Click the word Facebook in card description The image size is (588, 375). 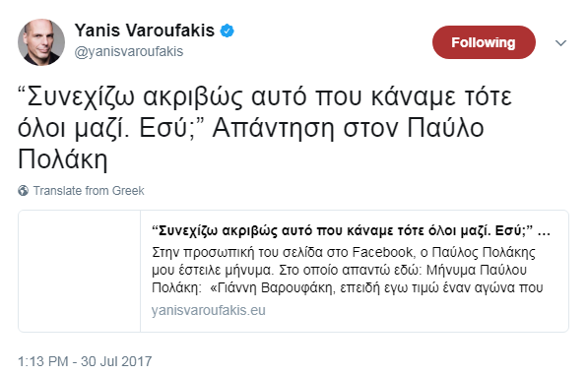(x=383, y=252)
